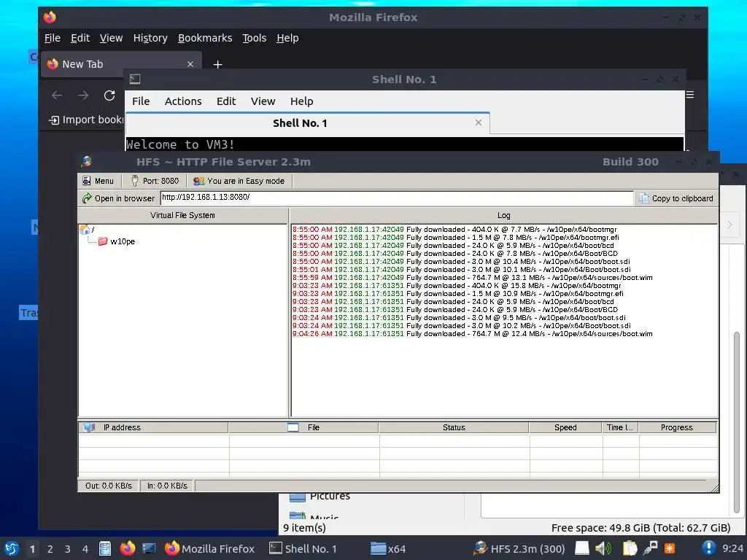Click the 'In: 0.0 KB/s' status entry
This screenshot has height=560, width=747.
(x=167, y=486)
